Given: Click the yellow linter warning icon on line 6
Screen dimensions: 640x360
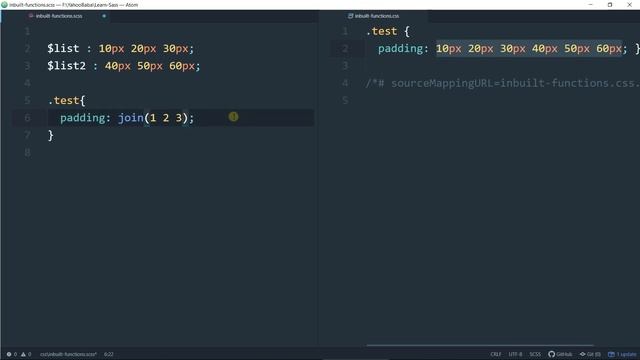Looking at the screenshot, I should tap(233, 117).
